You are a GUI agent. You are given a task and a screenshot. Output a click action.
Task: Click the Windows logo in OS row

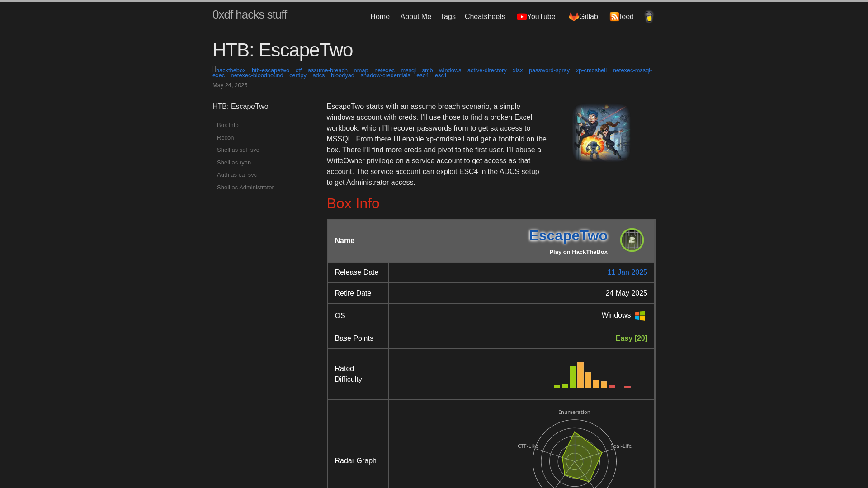[640, 316]
